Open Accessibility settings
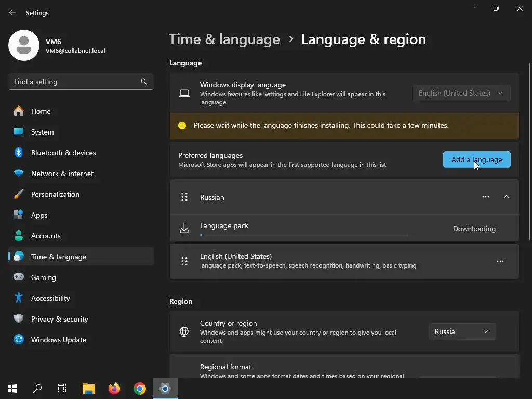 (x=81, y=298)
